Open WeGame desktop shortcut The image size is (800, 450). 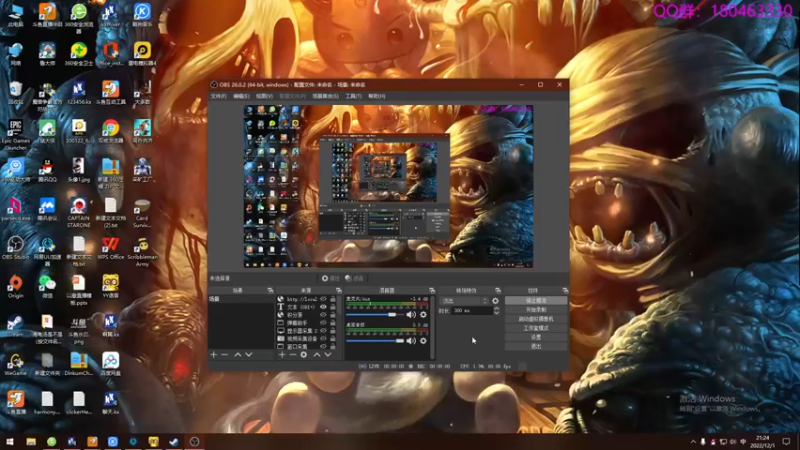[15, 364]
